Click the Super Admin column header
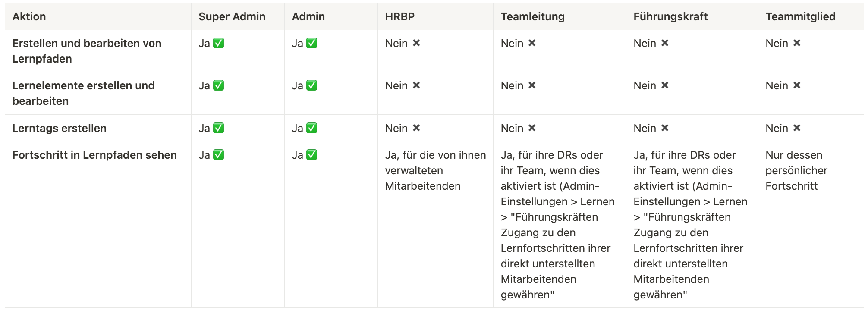The height and width of the screenshot is (320, 868). [232, 16]
